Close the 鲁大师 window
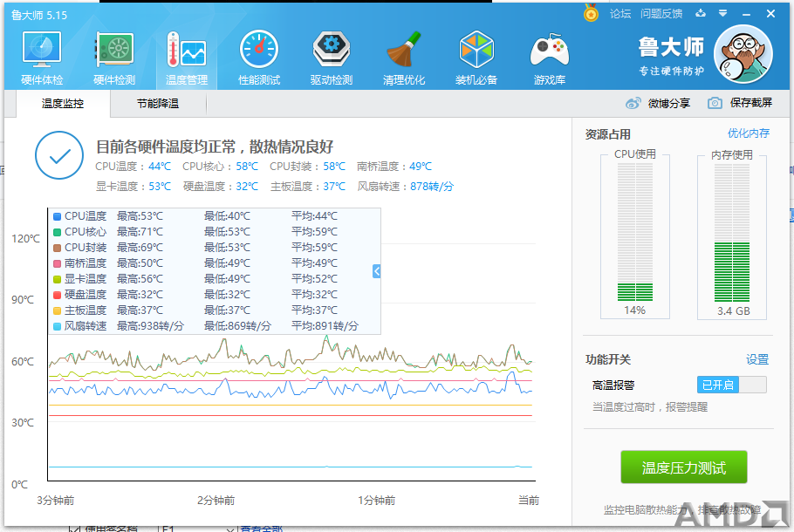This screenshot has width=794, height=532. [770, 14]
